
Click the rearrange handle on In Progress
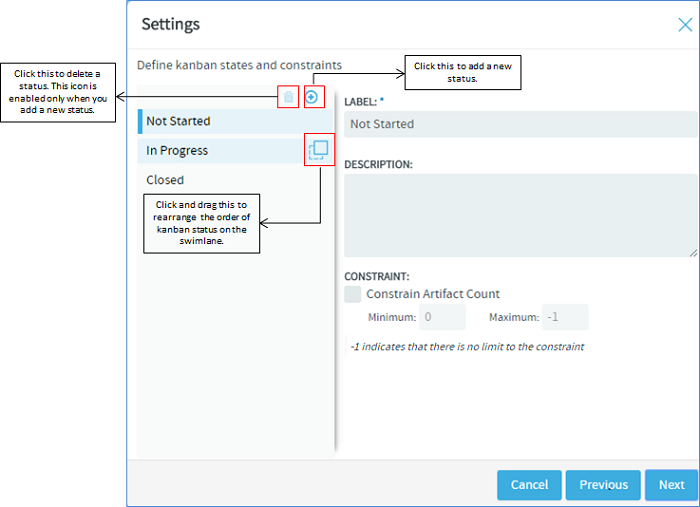(x=318, y=150)
